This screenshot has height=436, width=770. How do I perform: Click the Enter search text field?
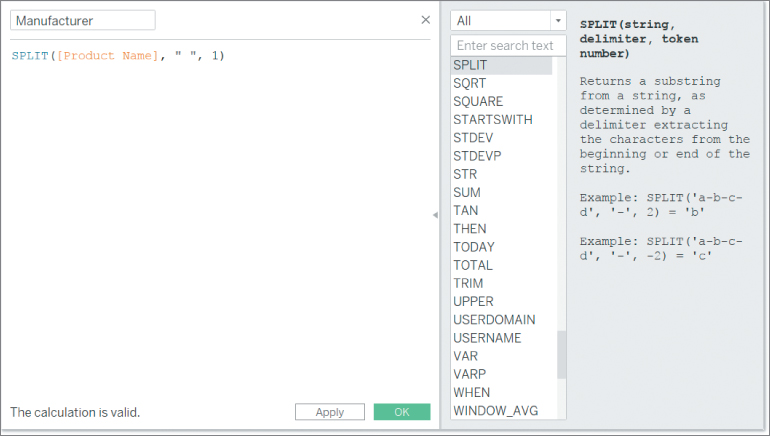tap(508, 46)
